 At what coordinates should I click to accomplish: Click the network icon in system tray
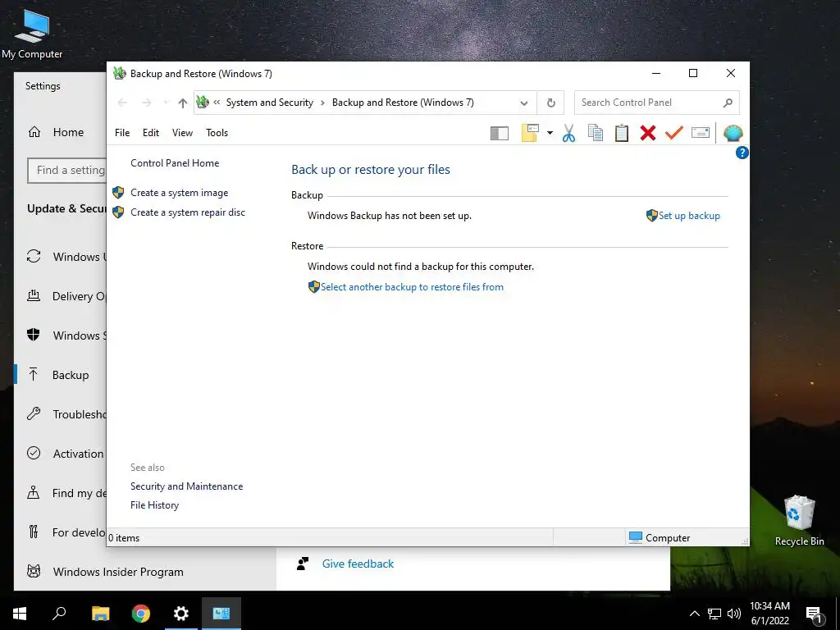click(x=714, y=614)
